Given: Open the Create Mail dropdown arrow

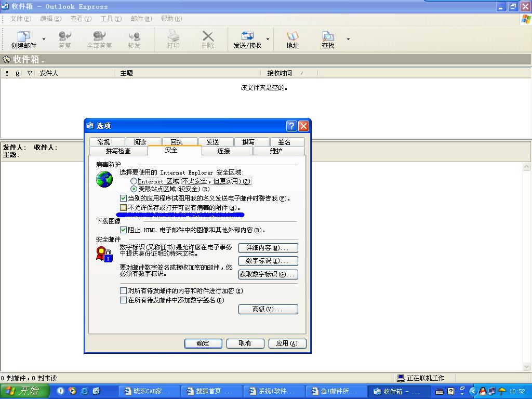Looking at the screenshot, I should pos(44,39).
